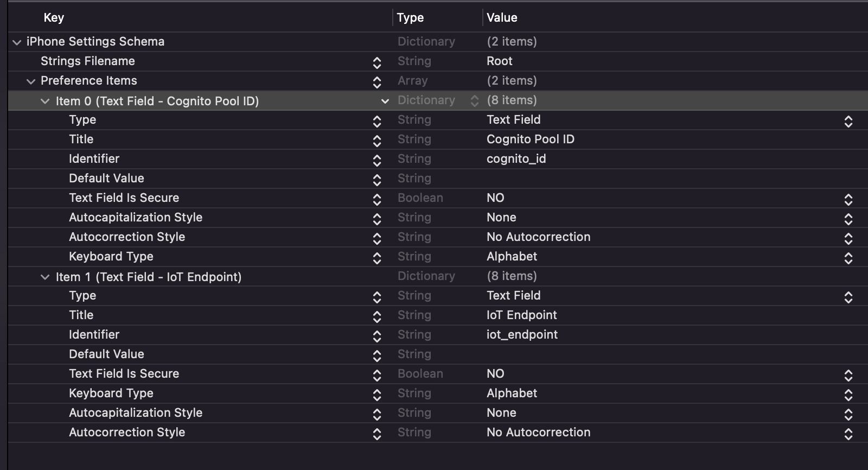Open key stepper for iot_endpoint Identifier row
Image resolution: width=868 pixels, height=470 pixels.
pyautogui.click(x=377, y=336)
